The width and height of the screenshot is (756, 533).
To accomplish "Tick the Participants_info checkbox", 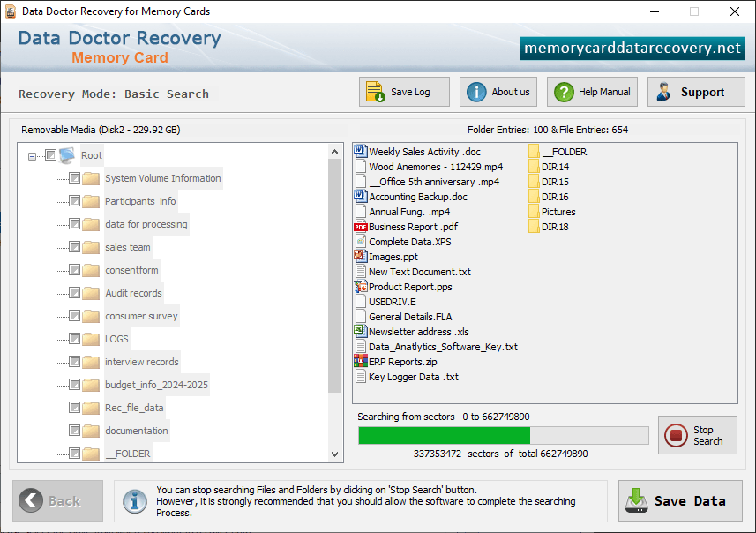I will 74,200.
